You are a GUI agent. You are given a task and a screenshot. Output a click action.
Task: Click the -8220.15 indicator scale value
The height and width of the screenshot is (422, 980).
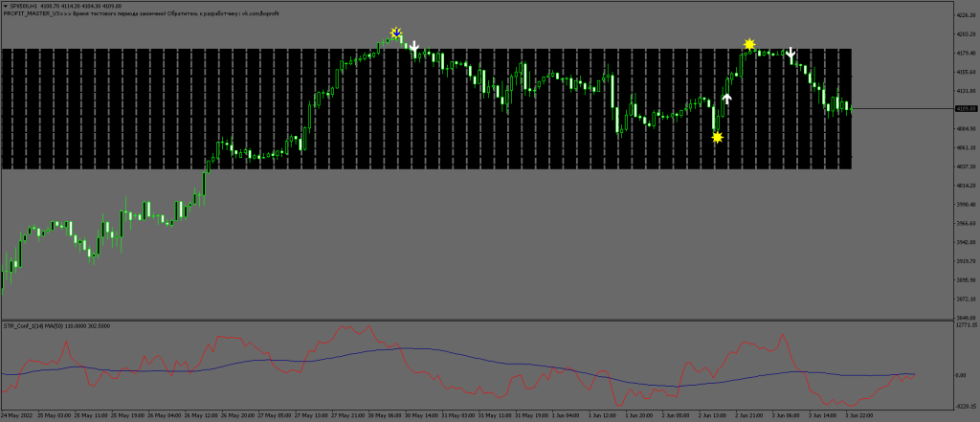tap(964, 405)
